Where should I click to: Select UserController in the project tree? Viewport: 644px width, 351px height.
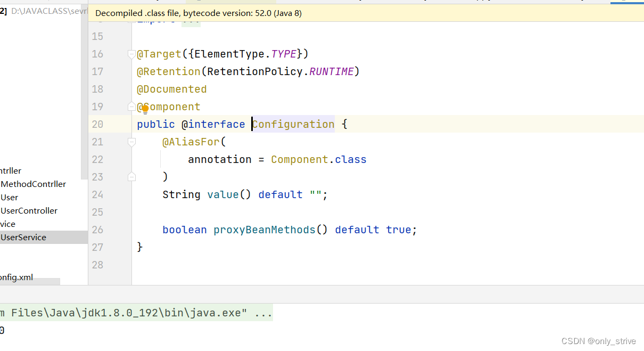pyautogui.click(x=29, y=210)
